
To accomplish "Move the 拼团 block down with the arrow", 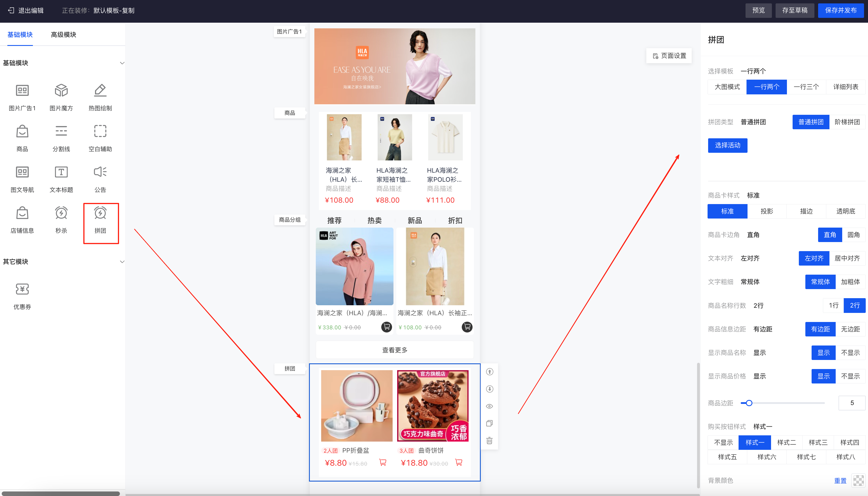I will 490,389.
